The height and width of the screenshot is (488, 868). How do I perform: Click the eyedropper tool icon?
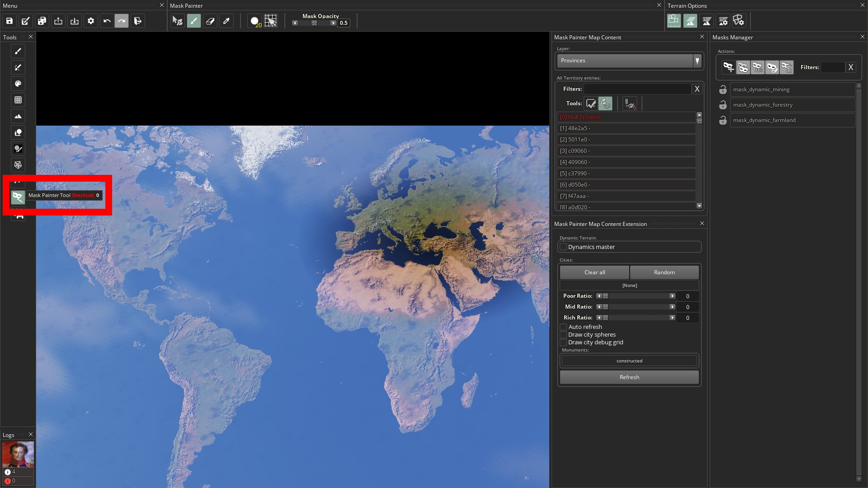226,21
